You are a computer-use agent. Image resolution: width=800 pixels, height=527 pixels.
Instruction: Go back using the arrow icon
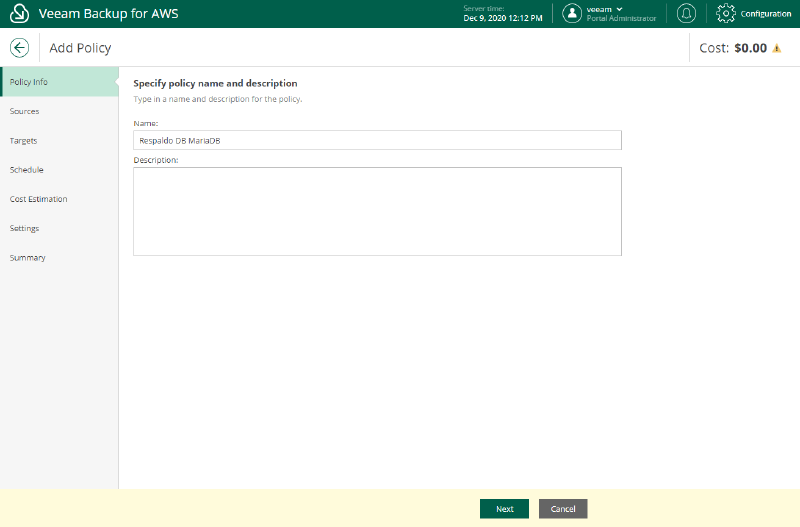(x=19, y=48)
